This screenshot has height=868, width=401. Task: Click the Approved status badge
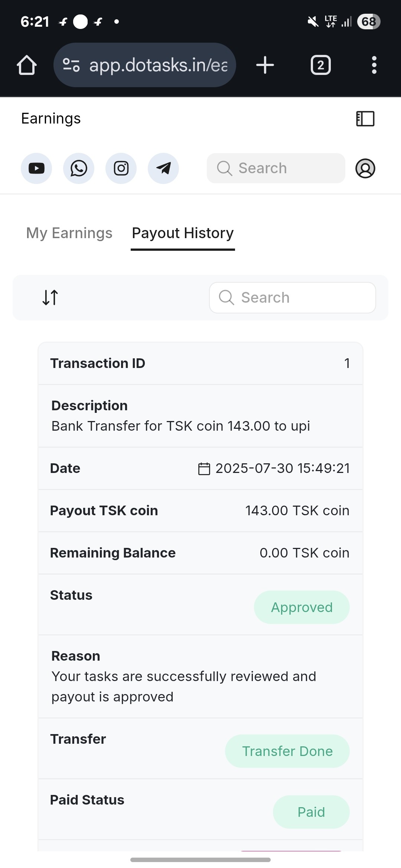tap(301, 607)
